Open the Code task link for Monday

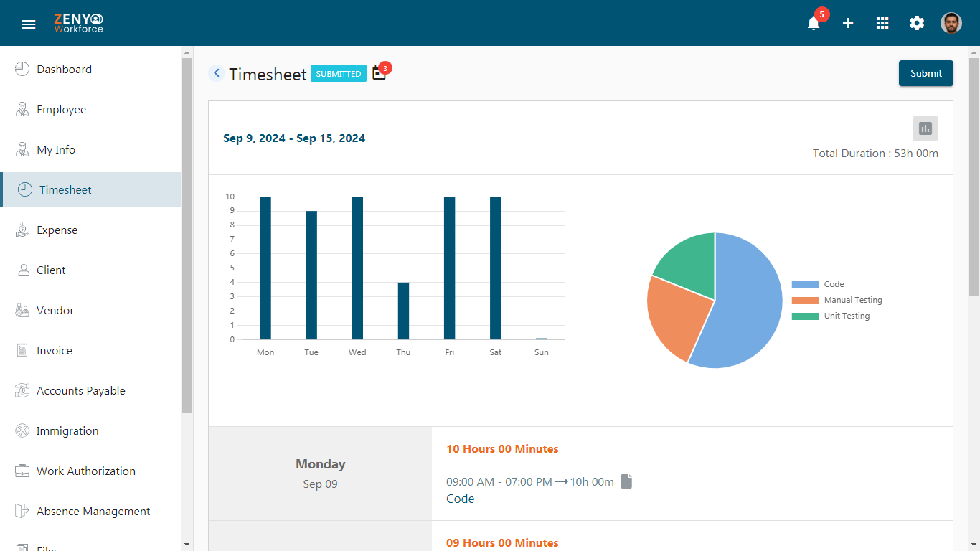[460, 499]
